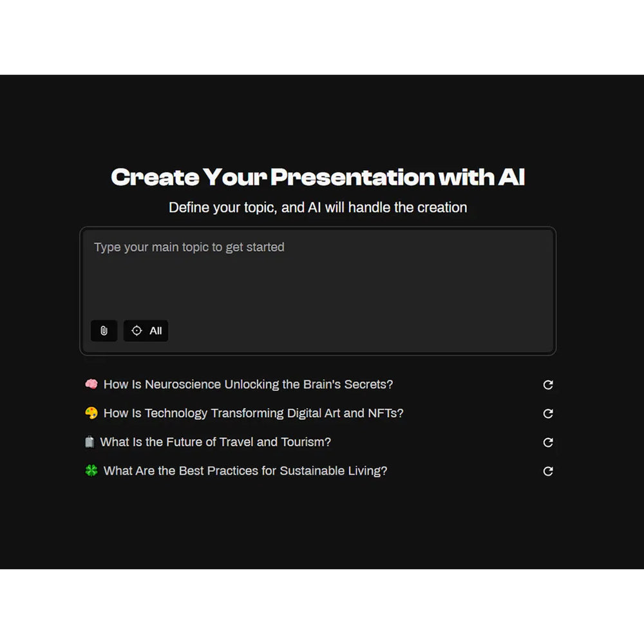Viewport: 644px width, 644px height.
Task: Click the paperclip attachment icon
Action: (x=104, y=331)
